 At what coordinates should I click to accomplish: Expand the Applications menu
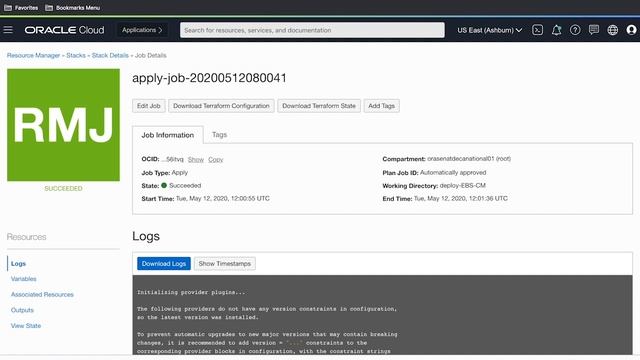[142, 30]
